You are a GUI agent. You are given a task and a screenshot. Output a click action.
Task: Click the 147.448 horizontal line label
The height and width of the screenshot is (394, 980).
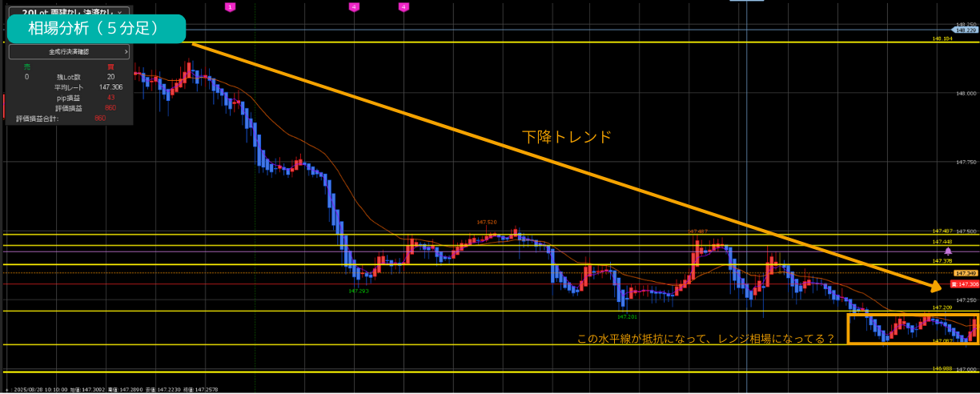pos(942,242)
